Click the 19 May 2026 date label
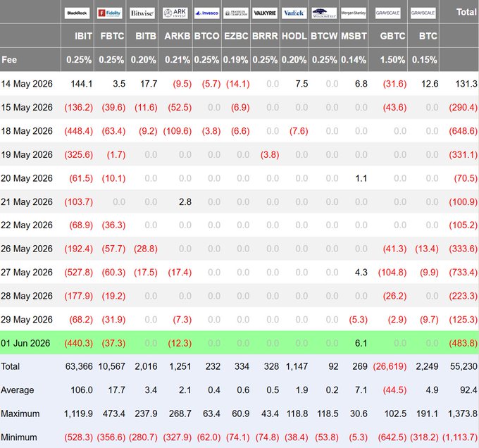 [x=27, y=154]
